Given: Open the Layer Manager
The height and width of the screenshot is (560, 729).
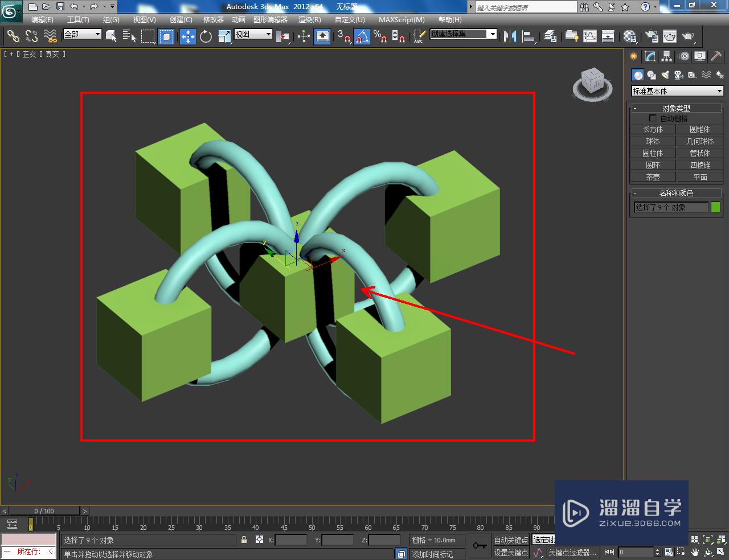Looking at the screenshot, I should (550, 36).
